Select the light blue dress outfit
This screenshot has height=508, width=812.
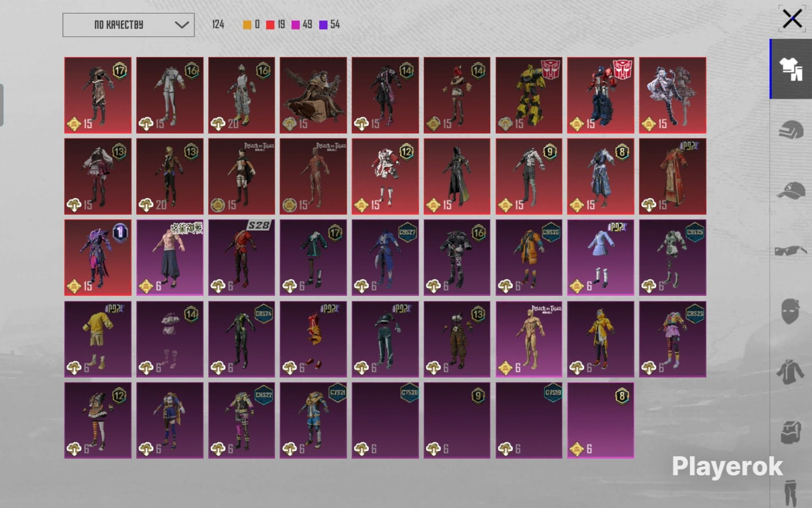601,258
